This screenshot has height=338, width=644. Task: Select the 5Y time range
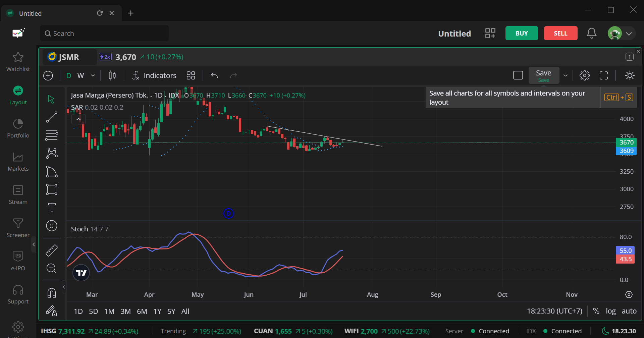171,311
